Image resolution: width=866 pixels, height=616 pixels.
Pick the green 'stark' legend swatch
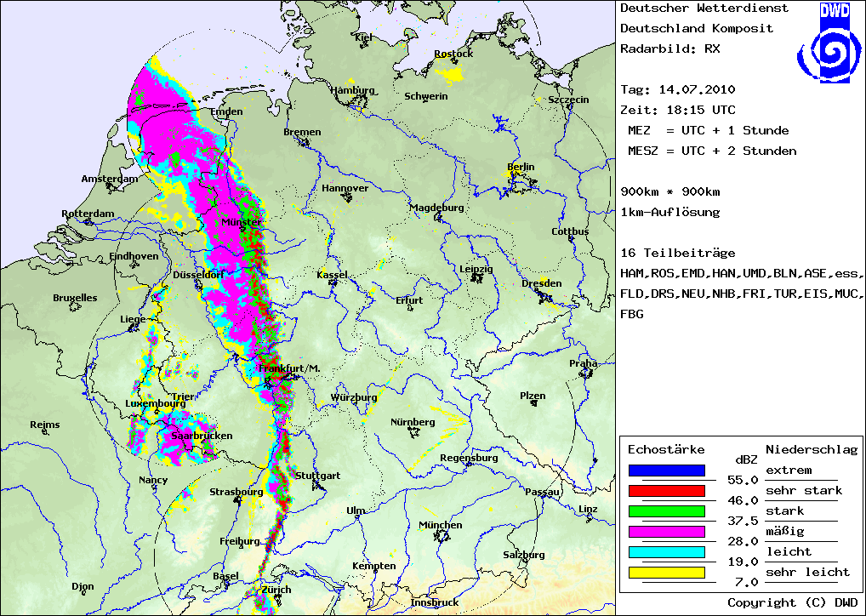tap(666, 511)
